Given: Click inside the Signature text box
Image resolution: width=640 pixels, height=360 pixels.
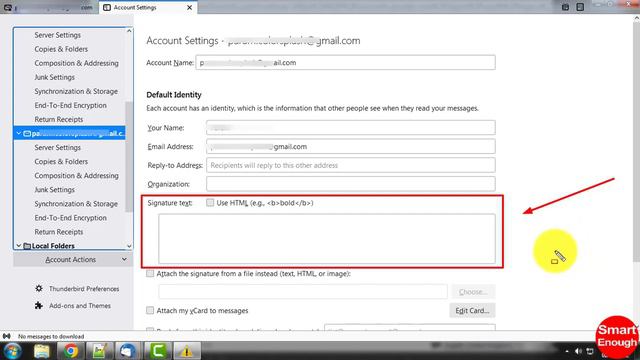Looking at the screenshot, I should point(327,239).
